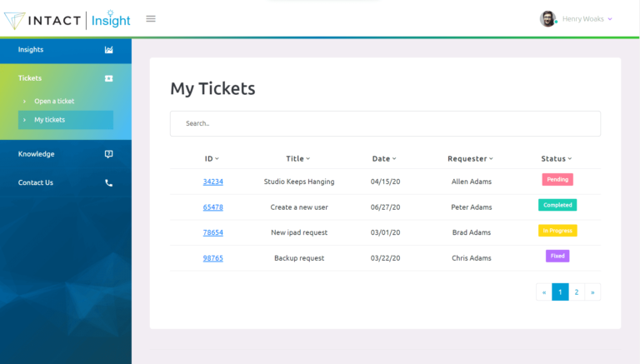This screenshot has width=640, height=364.
Task: Click the Tickets plus icon
Action: click(x=108, y=78)
